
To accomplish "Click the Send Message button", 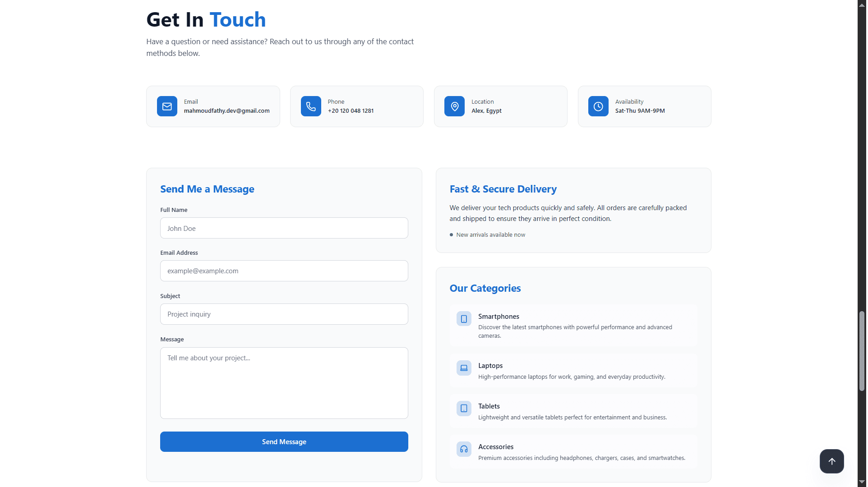I will point(284,442).
